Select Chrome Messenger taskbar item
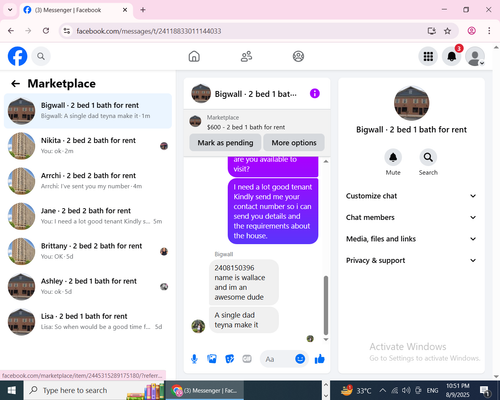 pyautogui.click(x=205, y=390)
